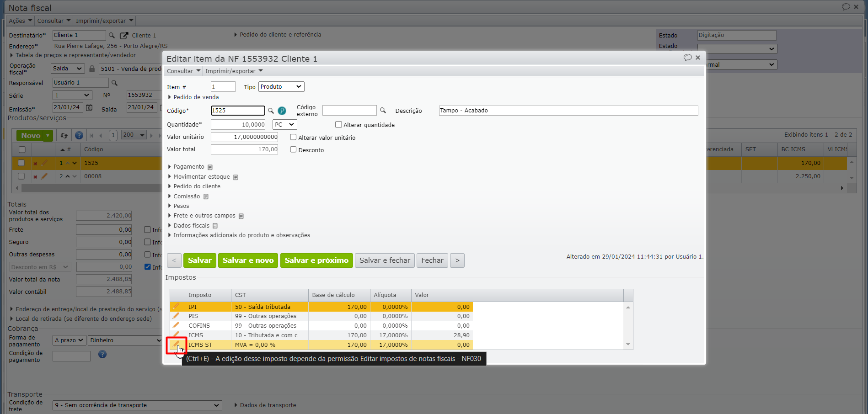Open help for the Produtos/serviços grid
This screenshot has width=868, height=414.
click(79, 135)
